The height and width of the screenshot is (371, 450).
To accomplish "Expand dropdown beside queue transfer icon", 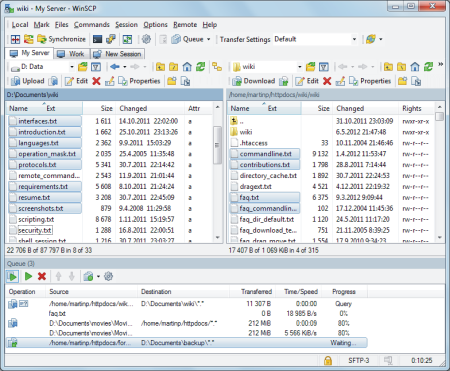I will [98, 276].
